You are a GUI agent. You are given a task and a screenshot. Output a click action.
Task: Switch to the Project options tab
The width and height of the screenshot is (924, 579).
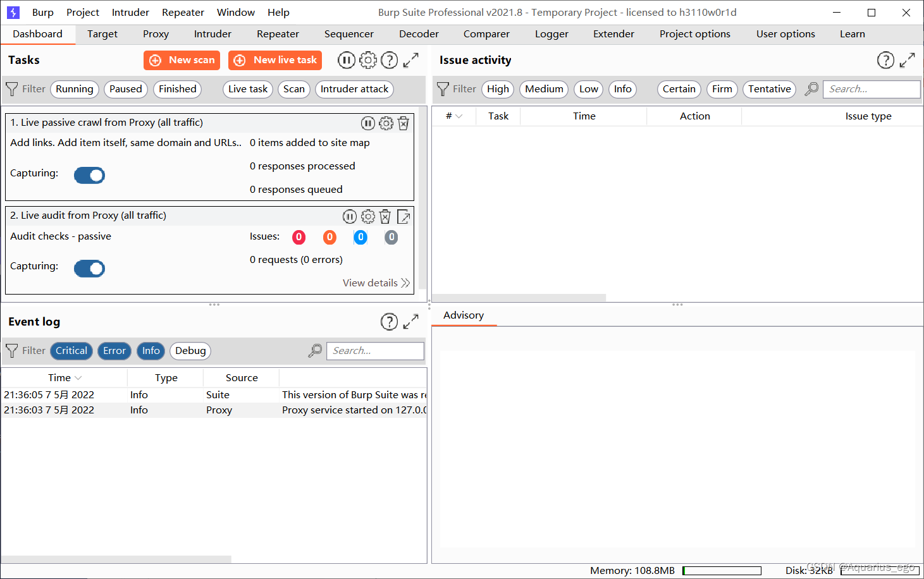point(695,34)
